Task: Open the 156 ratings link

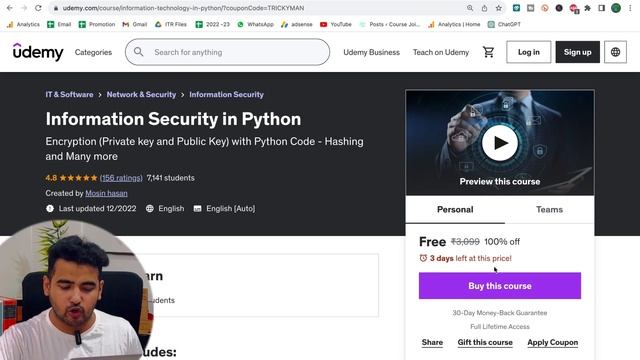Action: [x=121, y=178]
